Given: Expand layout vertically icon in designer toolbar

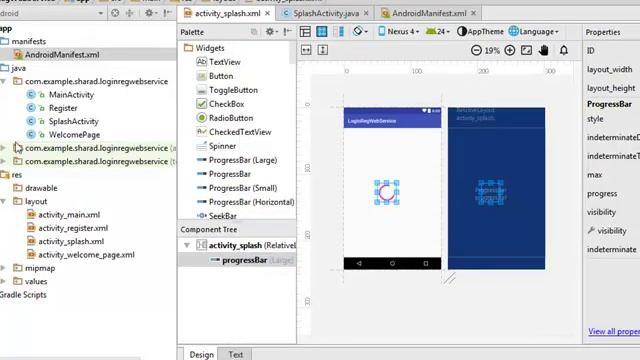Looking at the screenshot, I should coord(322,50).
